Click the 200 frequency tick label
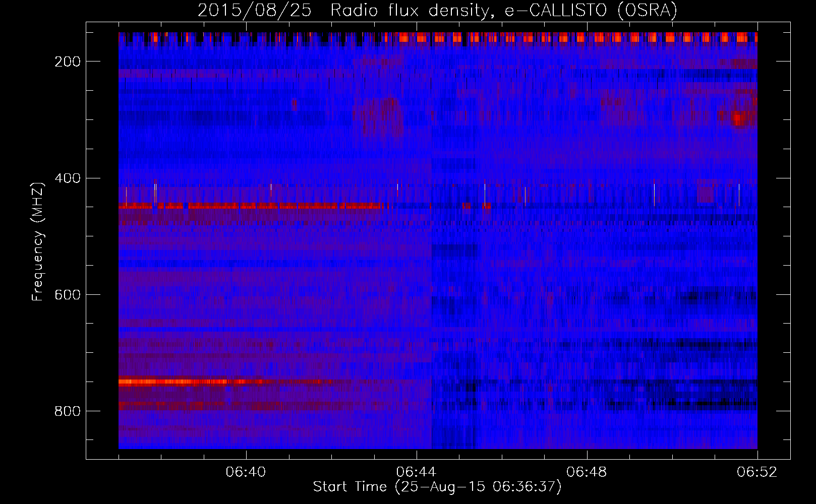 tap(68, 61)
